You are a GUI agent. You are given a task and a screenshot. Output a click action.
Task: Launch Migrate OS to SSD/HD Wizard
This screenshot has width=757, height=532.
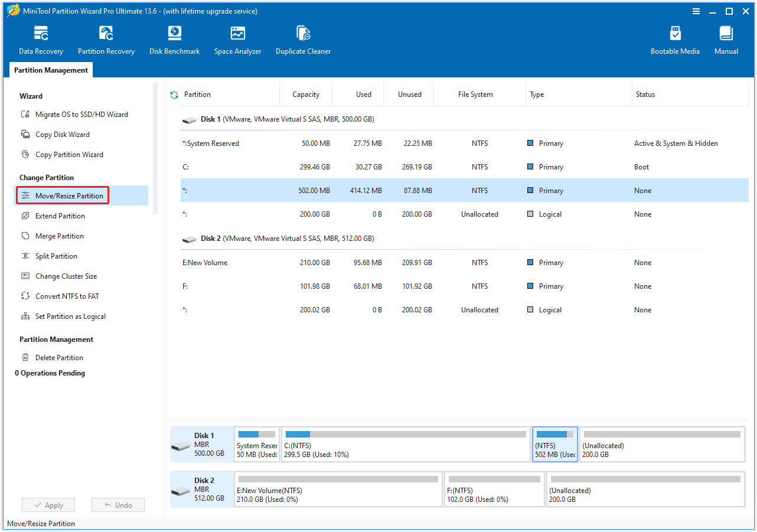81,115
